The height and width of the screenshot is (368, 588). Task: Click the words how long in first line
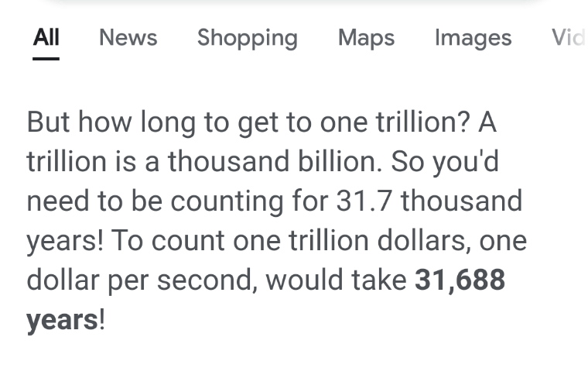pos(137,123)
